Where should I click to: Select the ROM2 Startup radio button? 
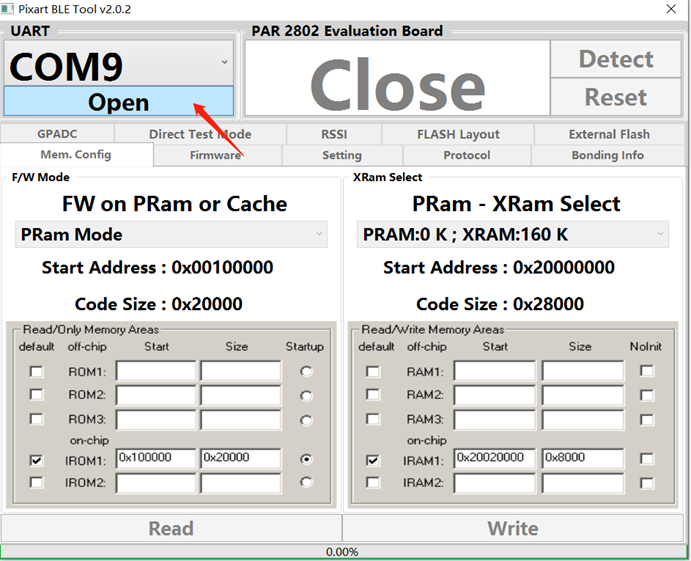(306, 395)
